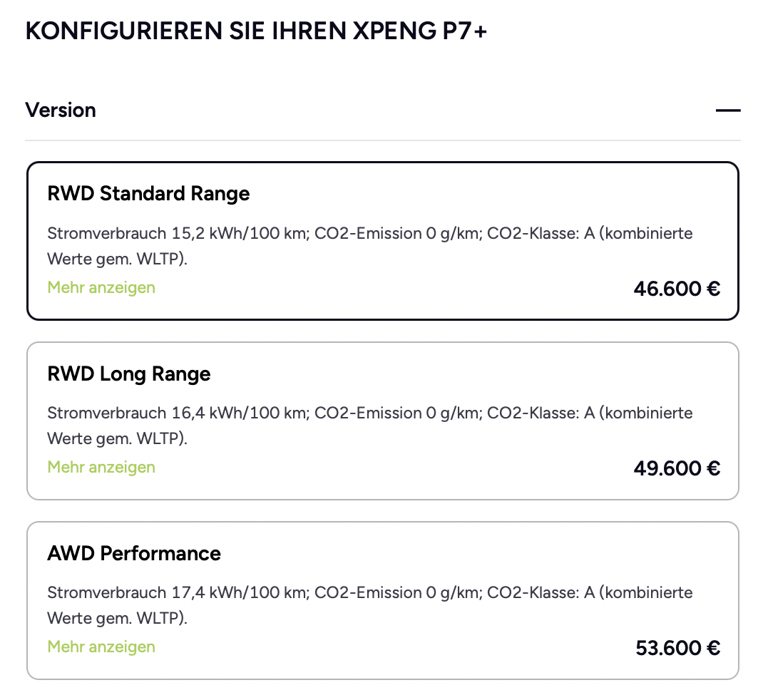
Task: Click 'Werte gem. WLTP' in RWD Long Range card
Action: pos(117,438)
